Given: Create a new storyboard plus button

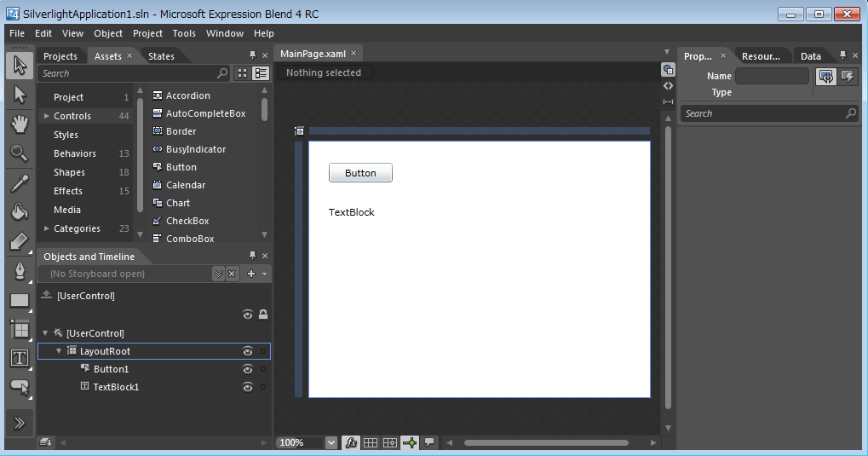Looking at the screenshot, I should click(x=251, y=274).
